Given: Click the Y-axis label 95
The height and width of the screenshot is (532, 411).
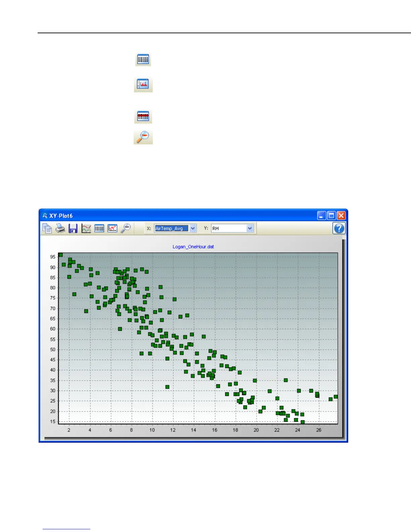Looking at the screenshot, I should click(53, 257).
